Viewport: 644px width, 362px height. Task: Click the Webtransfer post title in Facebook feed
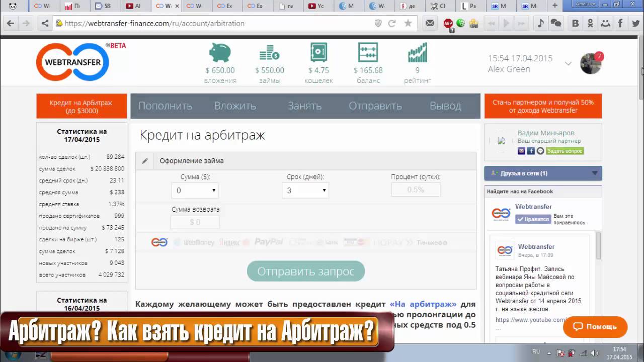pos(536,247)
